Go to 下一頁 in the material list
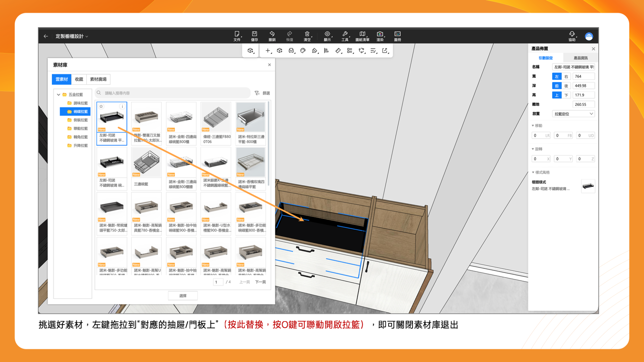Screen dimensions: 644x362 pos(260,282)
